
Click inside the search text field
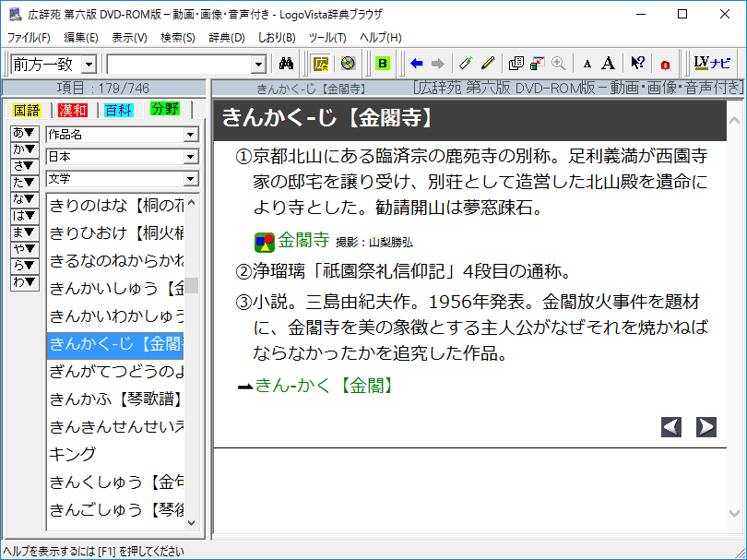[179, 65]
